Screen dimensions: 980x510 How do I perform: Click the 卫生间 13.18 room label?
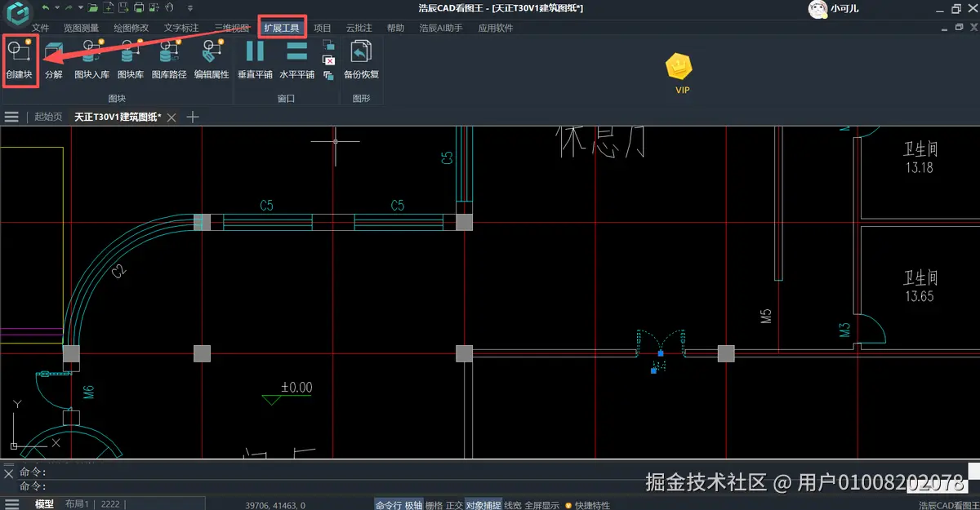point(920,158)
